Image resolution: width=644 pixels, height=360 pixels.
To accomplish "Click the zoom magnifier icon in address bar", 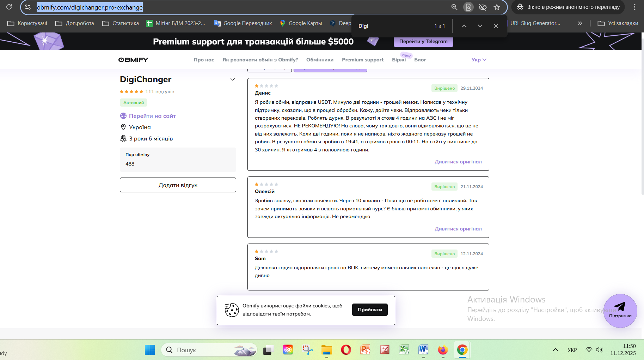I will click(x=454, y=7).
